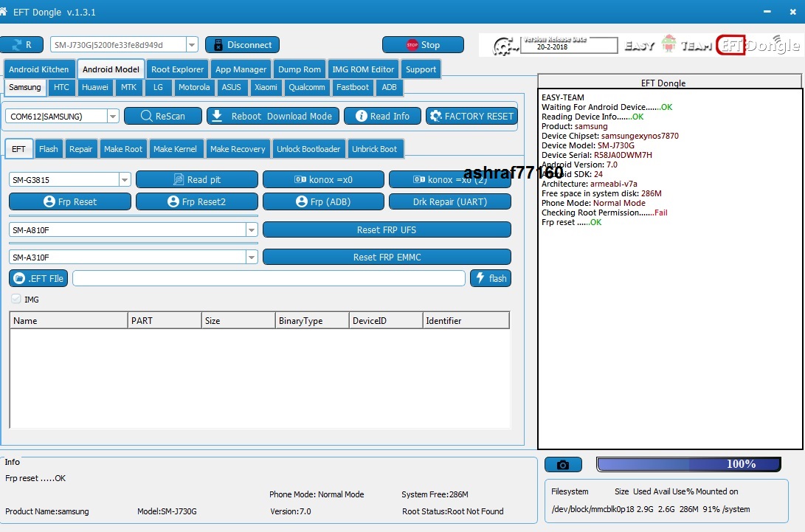
Task: Click the Reset FRP UFS button
Action: (387, 229)
